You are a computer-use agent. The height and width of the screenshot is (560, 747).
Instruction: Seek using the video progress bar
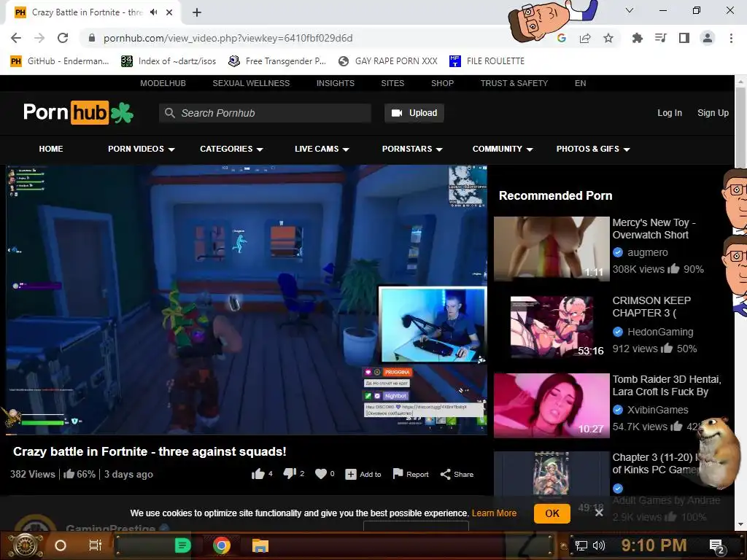[247, 434]
